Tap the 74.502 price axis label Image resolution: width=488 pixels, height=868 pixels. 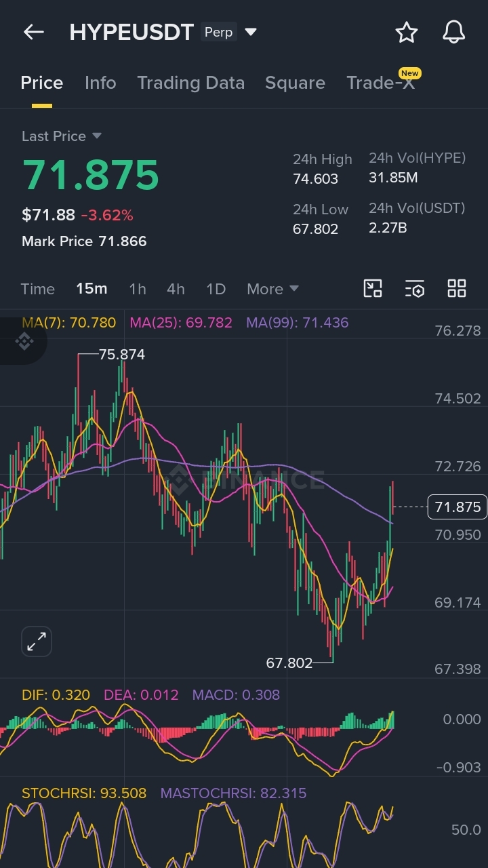coord(457,399)
